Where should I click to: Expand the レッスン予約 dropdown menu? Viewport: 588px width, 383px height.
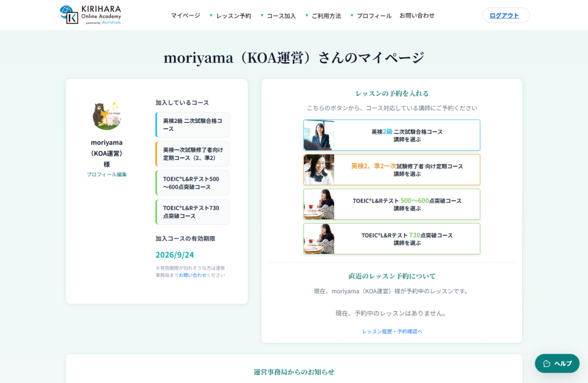[x=230, y=16]
